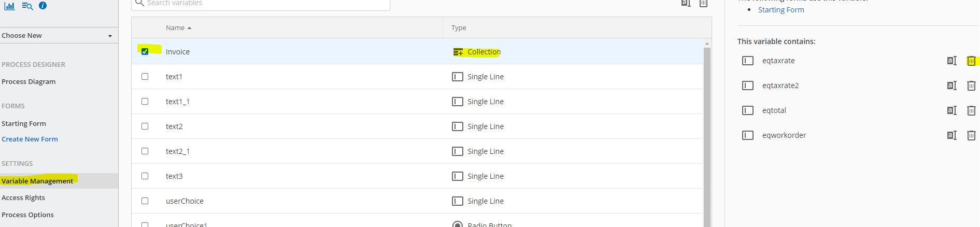Click the bar chart icon top-left

tap(9, 6)
